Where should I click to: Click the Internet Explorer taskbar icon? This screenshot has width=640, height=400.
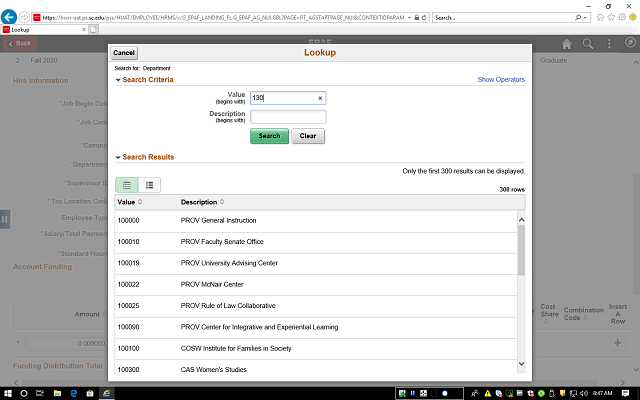coord(107,393)
